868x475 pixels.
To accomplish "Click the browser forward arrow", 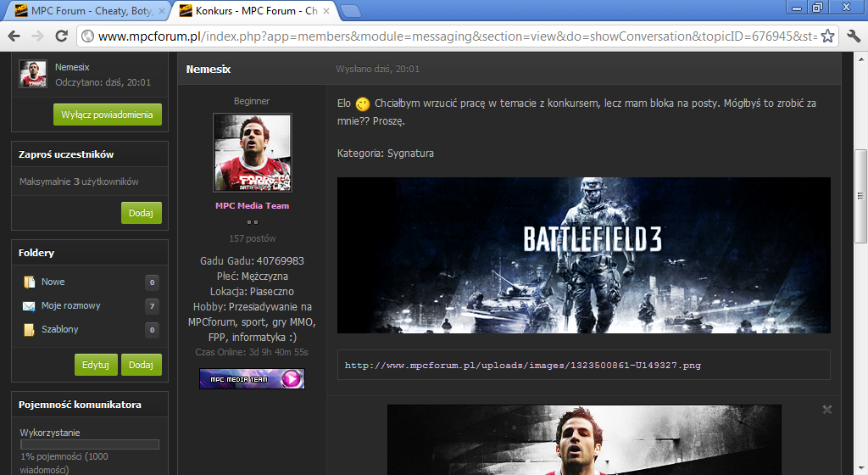I will pos(37,36).
